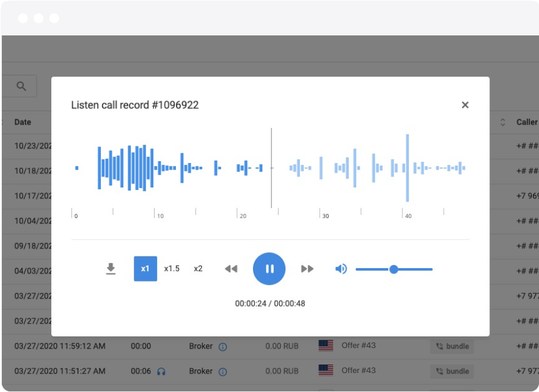Set playback speed to x2
This screenshot has height=392, width=539.
tap(198, 269)
